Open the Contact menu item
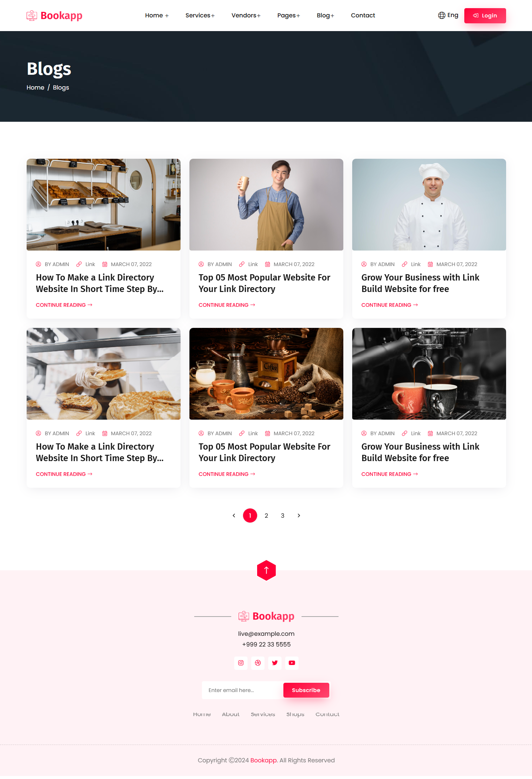532x779 pixels. coord(363,16)
